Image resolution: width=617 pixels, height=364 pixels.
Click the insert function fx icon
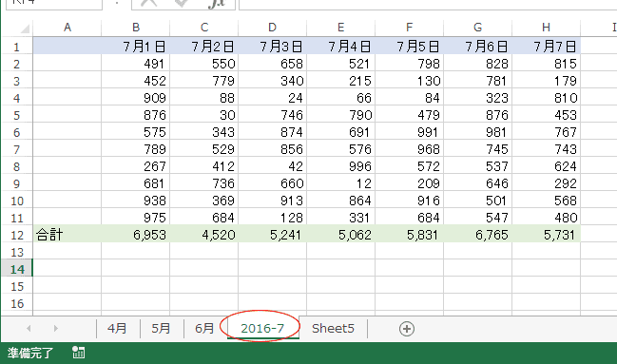[217, 4]
